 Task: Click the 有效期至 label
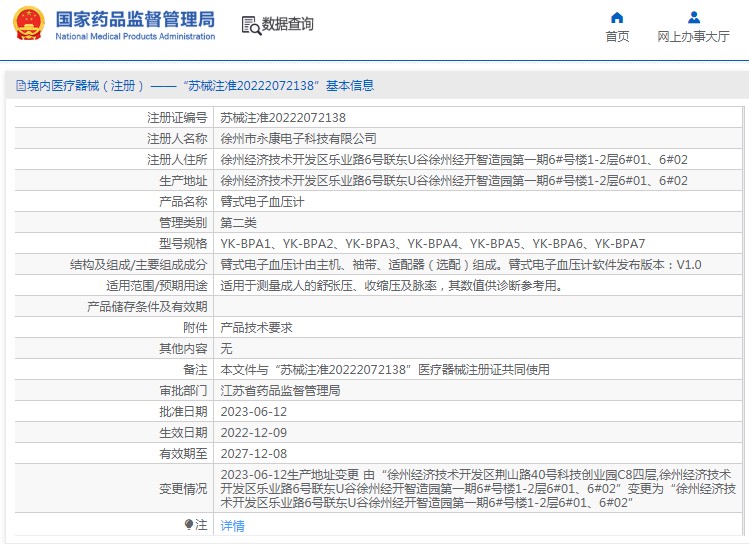tap(183, 454)
